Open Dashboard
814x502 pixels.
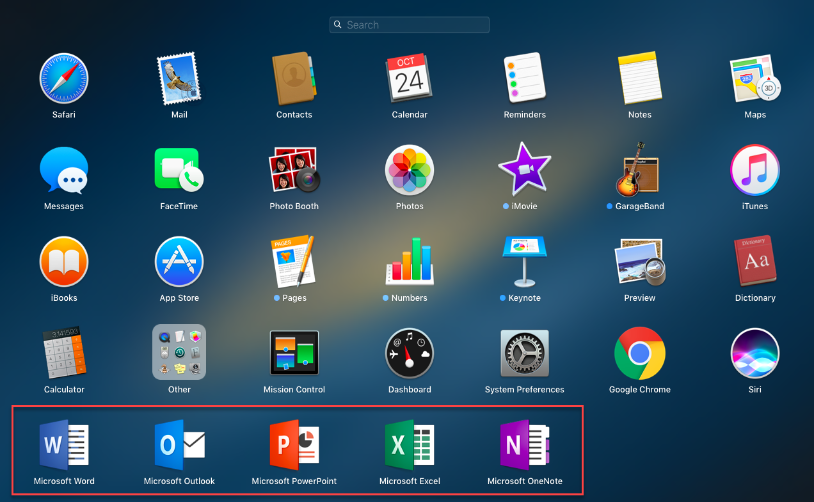409,353
